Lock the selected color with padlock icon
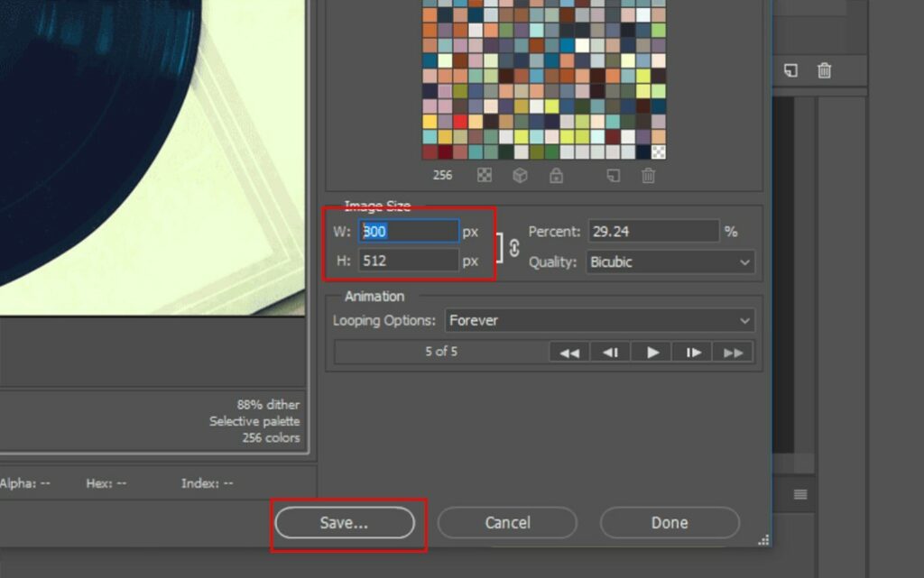 (x=556, y=176)
